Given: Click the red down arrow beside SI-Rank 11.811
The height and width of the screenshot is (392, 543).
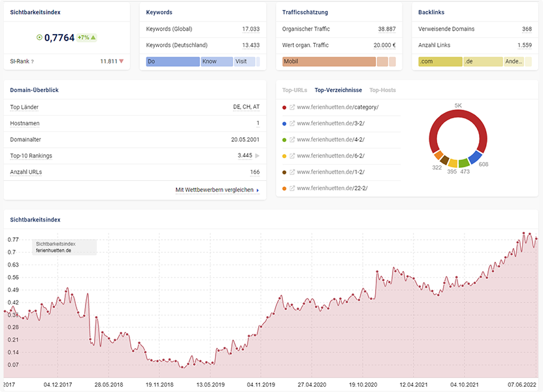Looking at the screenshot, I should [122, 61].
